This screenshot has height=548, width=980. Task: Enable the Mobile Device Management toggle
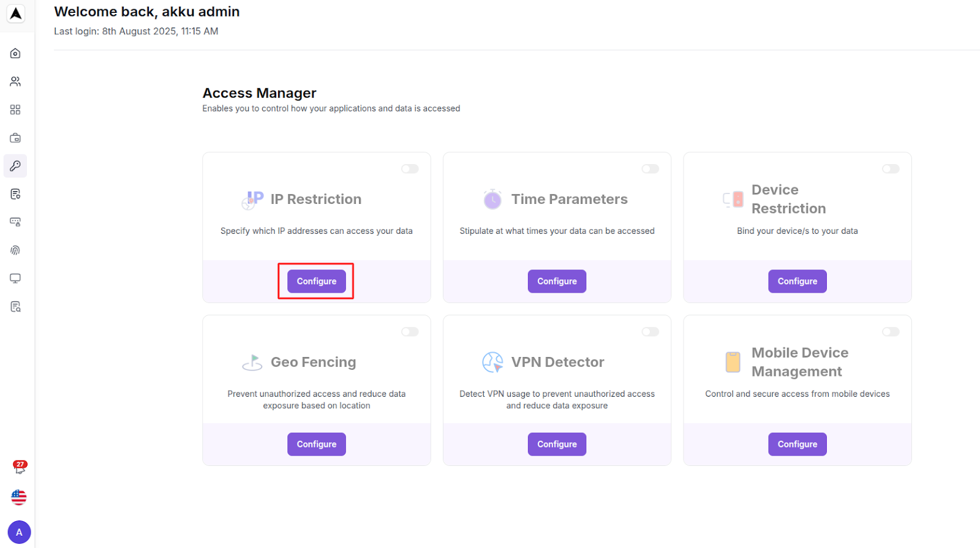pyautogui.click(x=891, y=332)
